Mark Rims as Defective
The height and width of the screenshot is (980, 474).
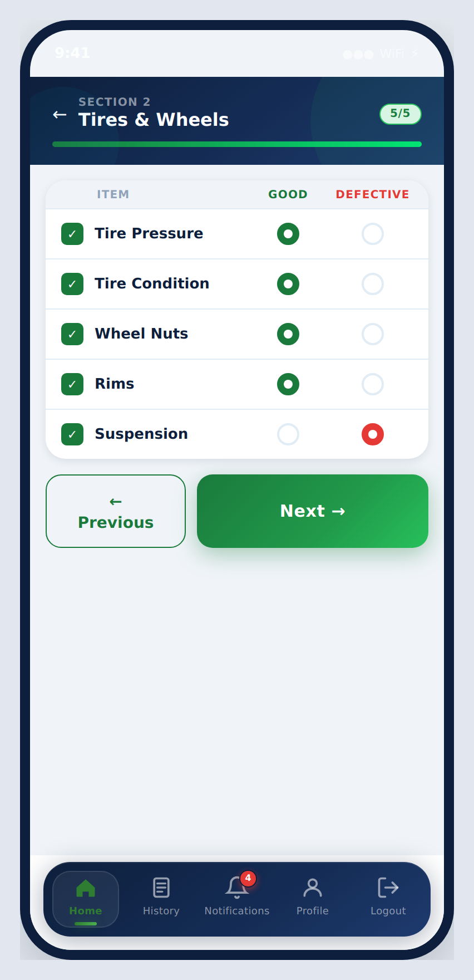(373, 384)
